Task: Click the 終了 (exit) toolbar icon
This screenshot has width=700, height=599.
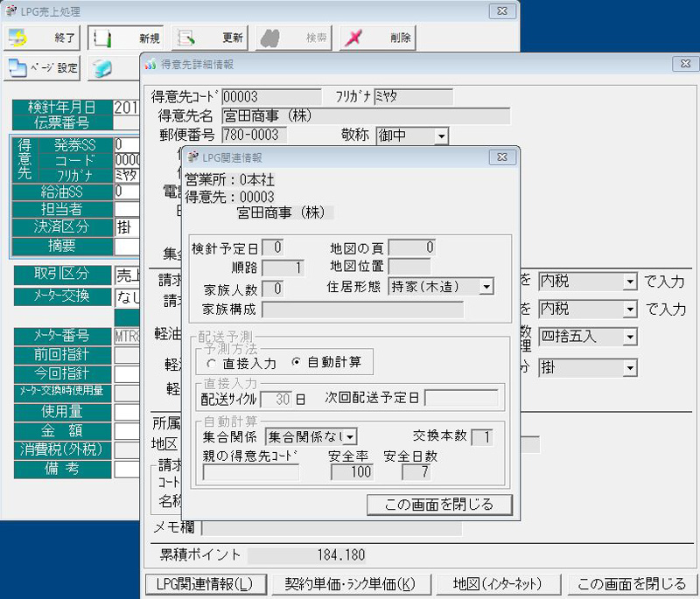Action: pos(18,38)
